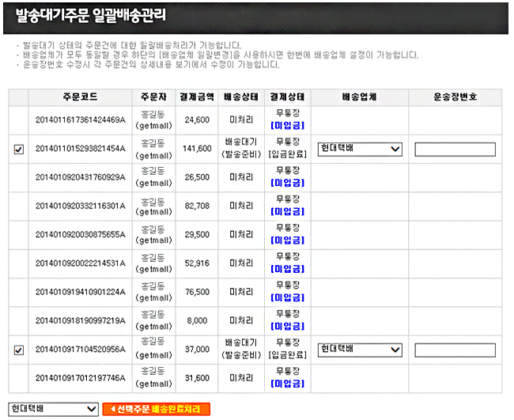Open courier dropdown in the 141,600 order row
Image resolution: width=514 pixels, height=420 pixels.
(x=360, y=149)
